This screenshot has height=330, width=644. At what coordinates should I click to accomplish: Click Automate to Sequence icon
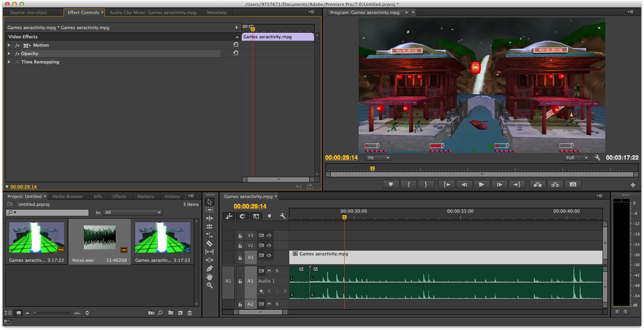click(x=151, y=313)
